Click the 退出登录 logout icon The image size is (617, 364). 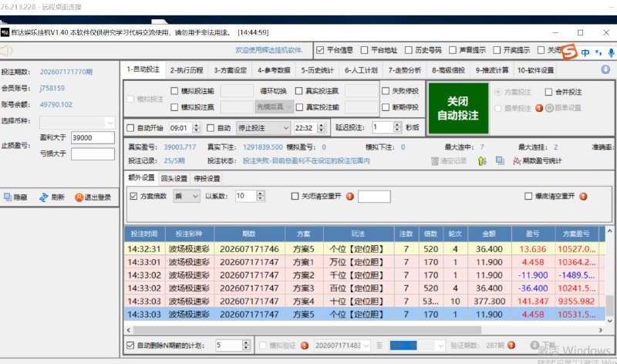(x=79, y=197)
